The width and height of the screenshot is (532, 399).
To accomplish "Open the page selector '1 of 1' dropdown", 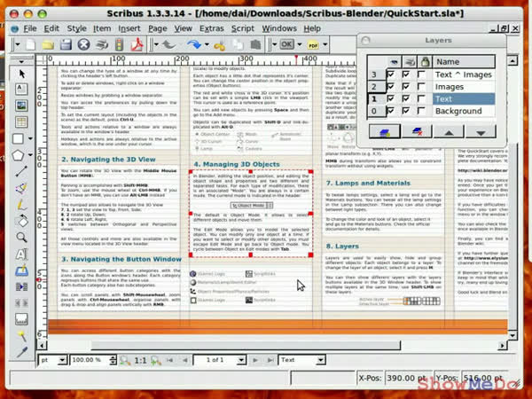I will click(x=241, y=360).
